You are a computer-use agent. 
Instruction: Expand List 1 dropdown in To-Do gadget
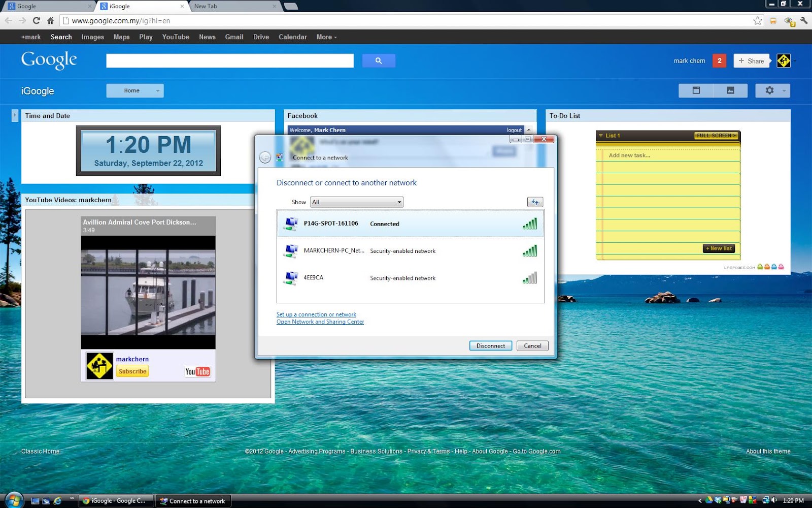click(600, 136)
